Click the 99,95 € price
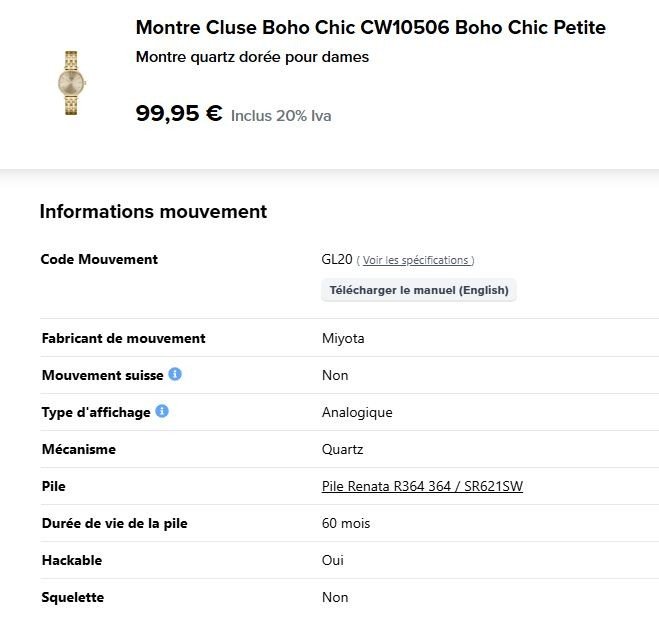This screenshot has width=659, height=635. (179, 113)
